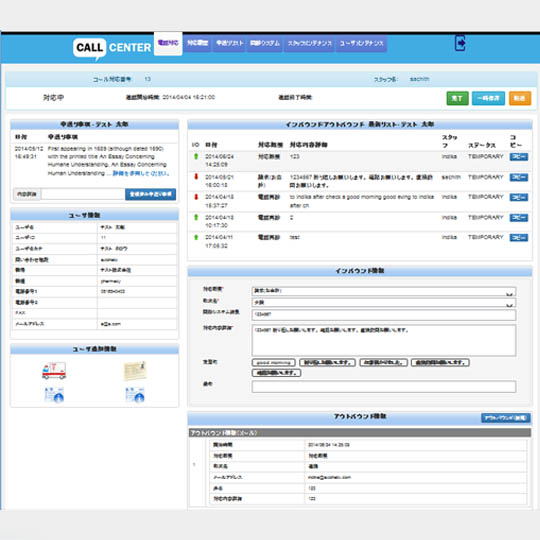Click the red down arrow for 2014/05/21 row
The width and height of the screenshot is (540, 540).
coord(196,177)
